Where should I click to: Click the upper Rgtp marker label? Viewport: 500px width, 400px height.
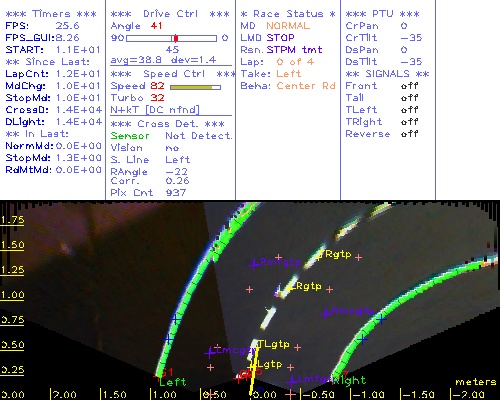click(x=338, y=254)
